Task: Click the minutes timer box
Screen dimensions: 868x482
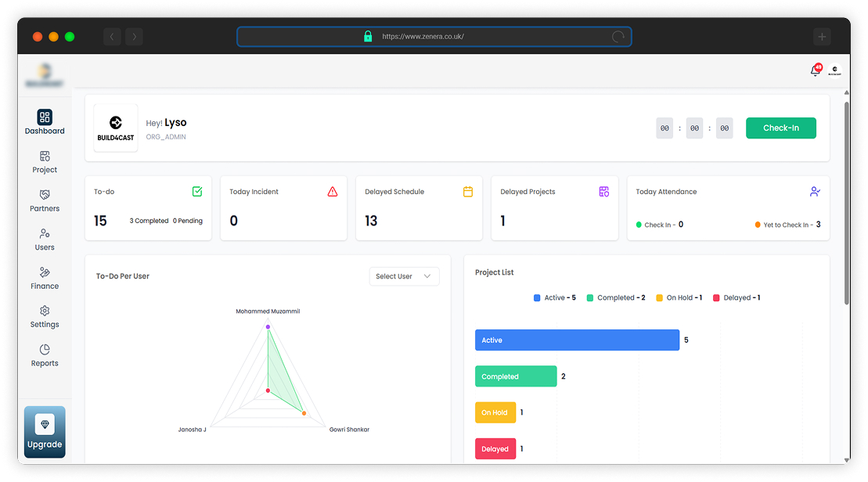Action: pyautogui.click(x=695, y=128)
